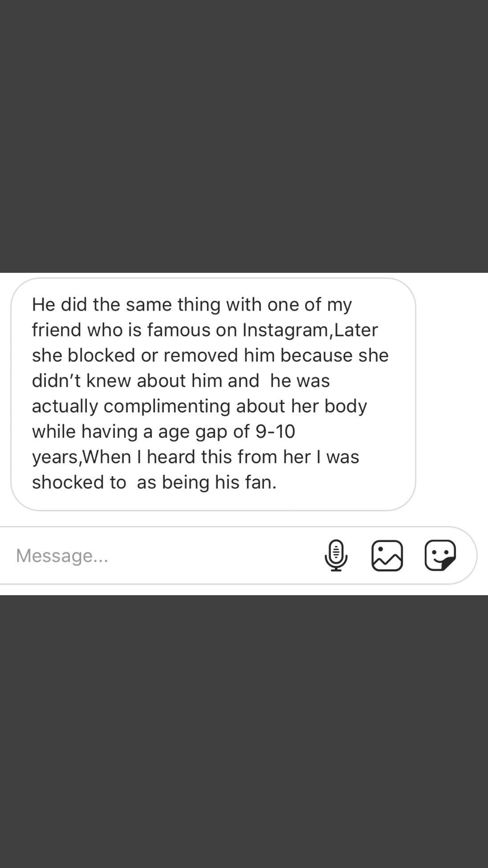Open the sticker picker icon

click(x=440, y=555)
